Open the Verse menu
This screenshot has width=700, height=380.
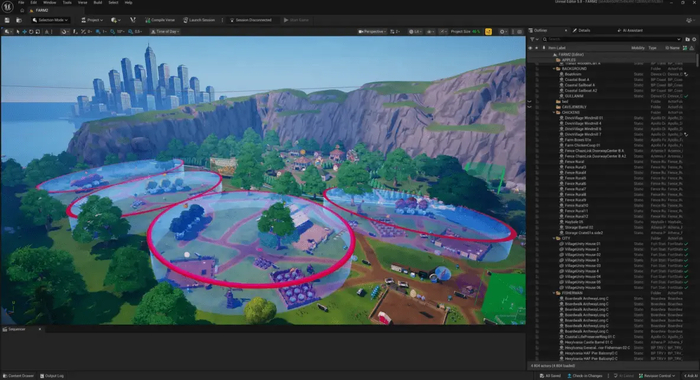coord(83,3)
